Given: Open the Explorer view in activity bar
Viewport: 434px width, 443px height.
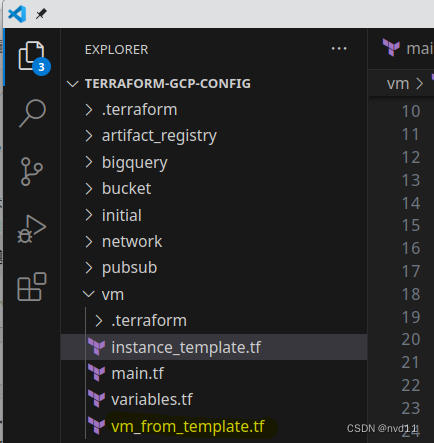Looking at the screenshot, I should click(31, 56).
